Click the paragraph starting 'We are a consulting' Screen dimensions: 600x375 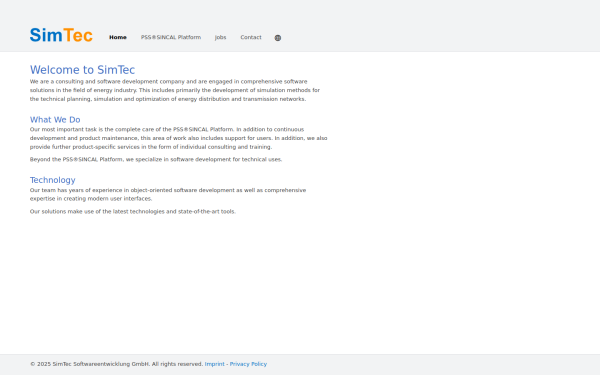pos(175,90)
